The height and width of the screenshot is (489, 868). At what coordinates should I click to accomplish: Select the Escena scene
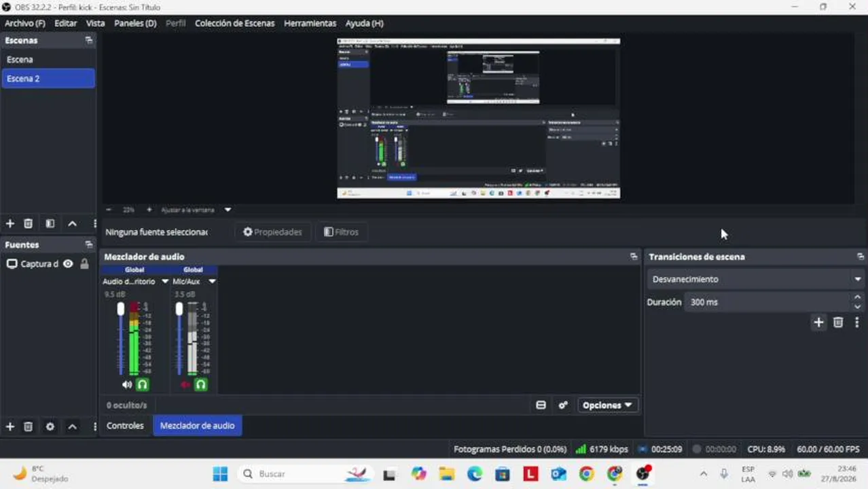[48, 60]
